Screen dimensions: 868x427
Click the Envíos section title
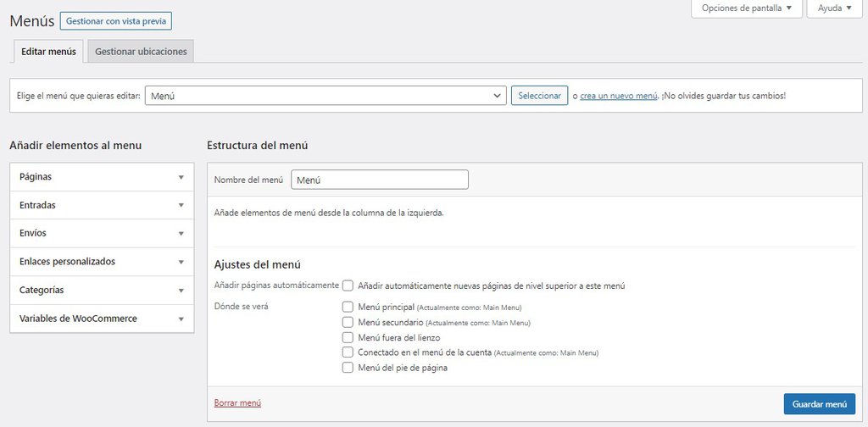(33, 234)
